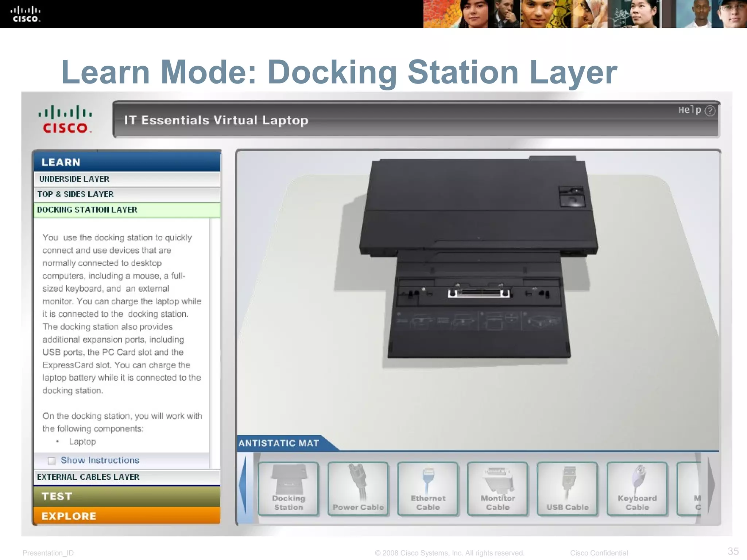The width and height of the screenshot is (747, 560).
Task: Expand the Top & Sides Layer section
Action: [127, 194]
